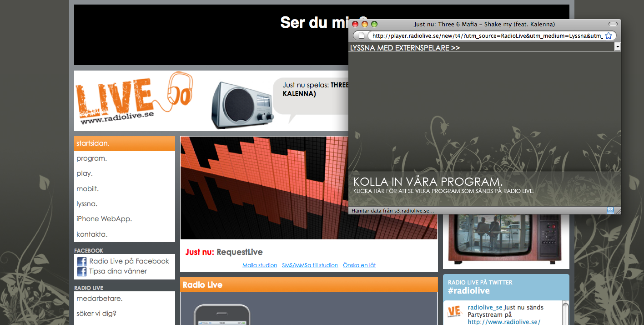Open the startsidan menu item
The width and height of the screenshot is (644, 325).
[125, 143]
